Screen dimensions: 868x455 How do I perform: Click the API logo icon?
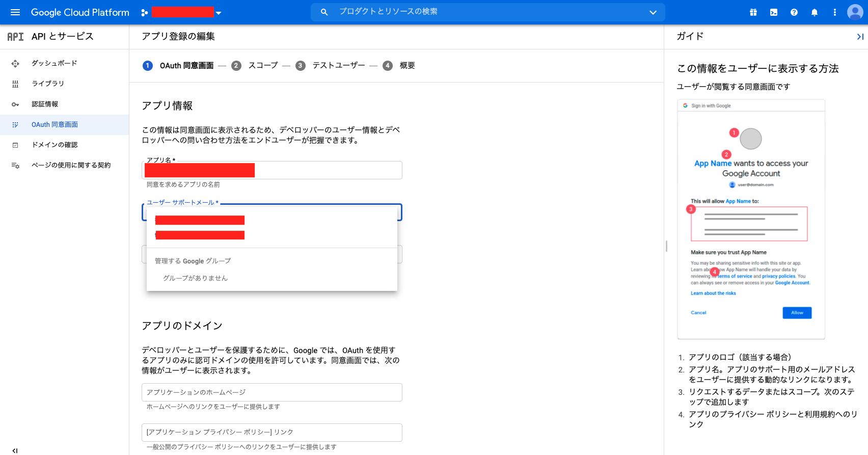(x=15, y=37)
